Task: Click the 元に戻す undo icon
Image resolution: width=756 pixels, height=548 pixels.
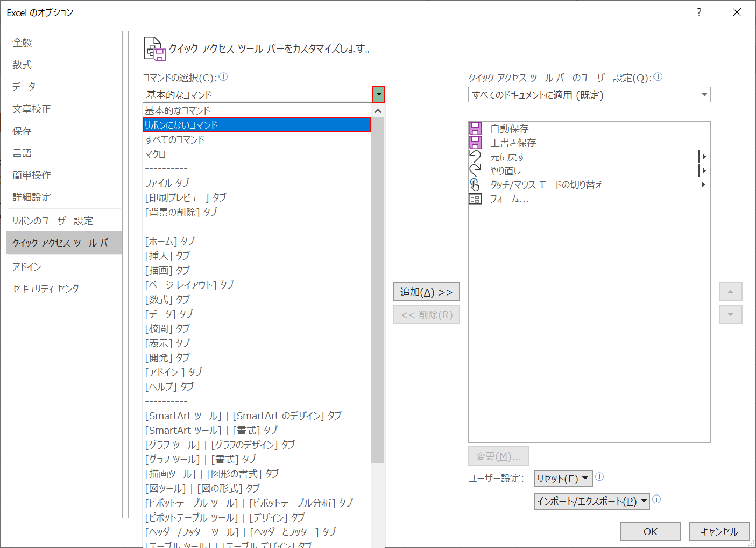Action: (475, 156)
